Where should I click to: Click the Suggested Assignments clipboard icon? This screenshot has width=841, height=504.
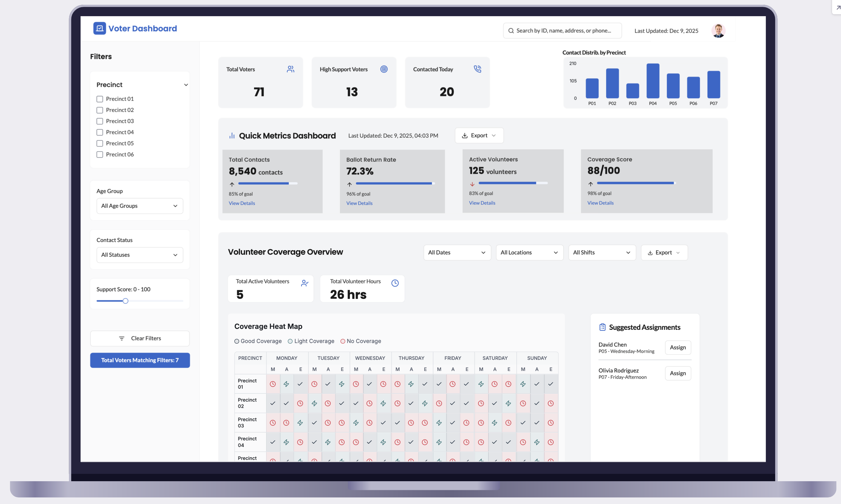(602, 327)
